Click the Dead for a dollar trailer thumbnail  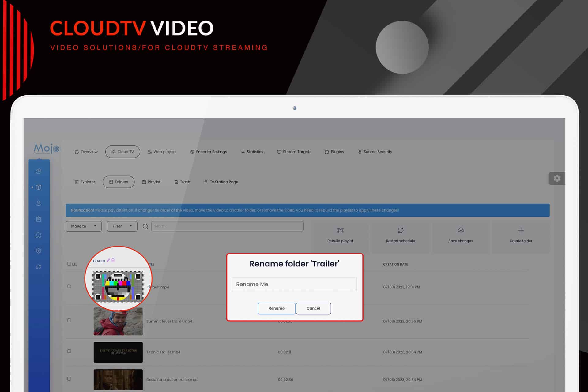tap(118, 380)
